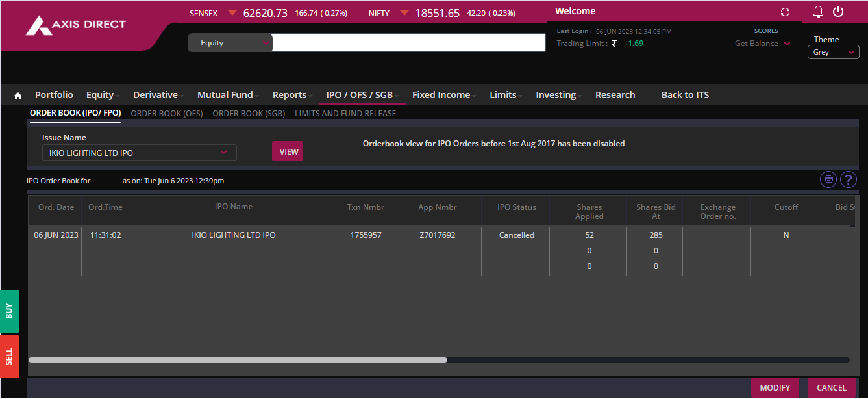
Task: Click Back to ITS
Action: click(685, 95)
